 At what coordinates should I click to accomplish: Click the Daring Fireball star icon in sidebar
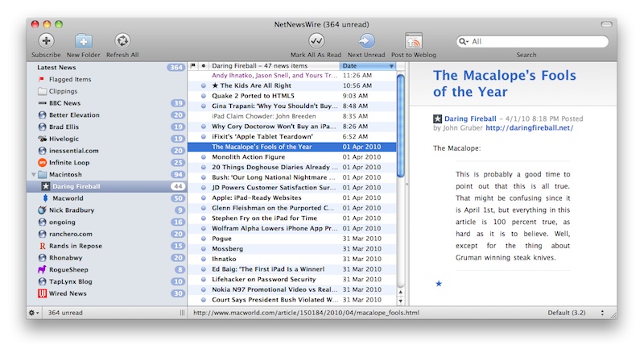[46, 187]
